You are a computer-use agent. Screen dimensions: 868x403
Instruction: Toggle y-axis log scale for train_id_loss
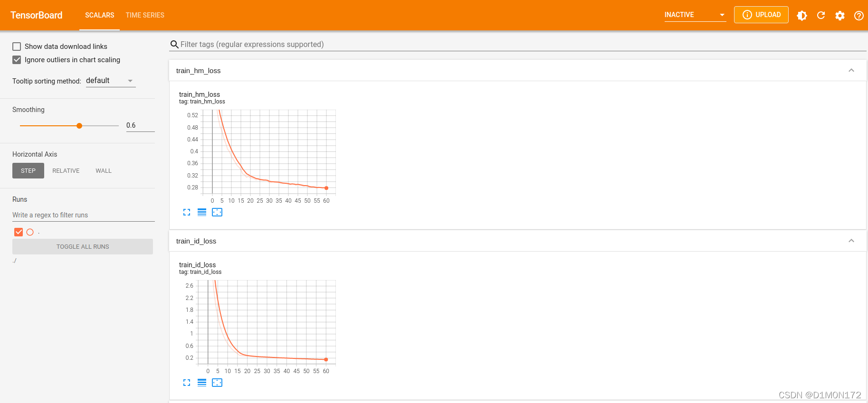click(x=202, y=383)
